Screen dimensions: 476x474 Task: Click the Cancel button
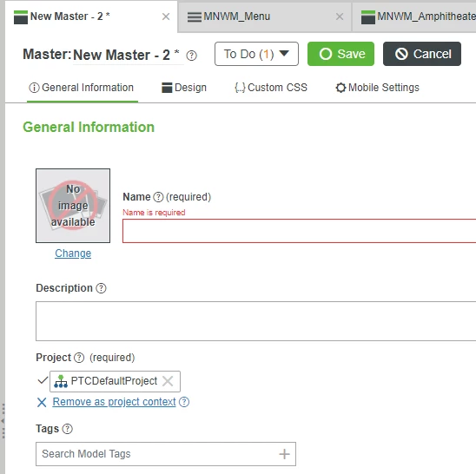(x=422, y=54)
